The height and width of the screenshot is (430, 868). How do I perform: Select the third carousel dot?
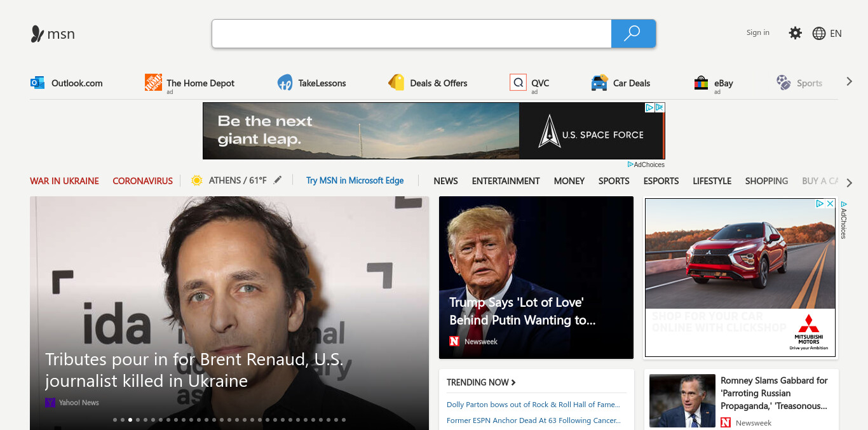coord(130,420)
